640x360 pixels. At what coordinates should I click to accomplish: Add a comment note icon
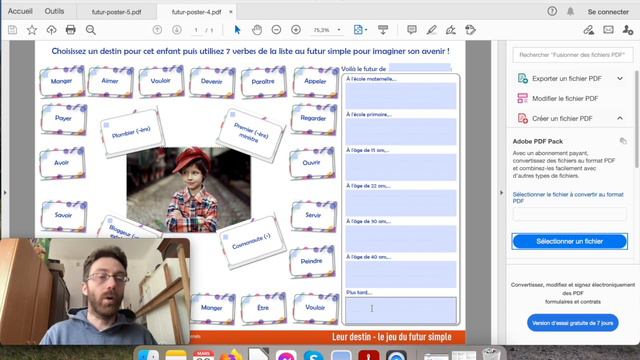click(x=412, y=29)
